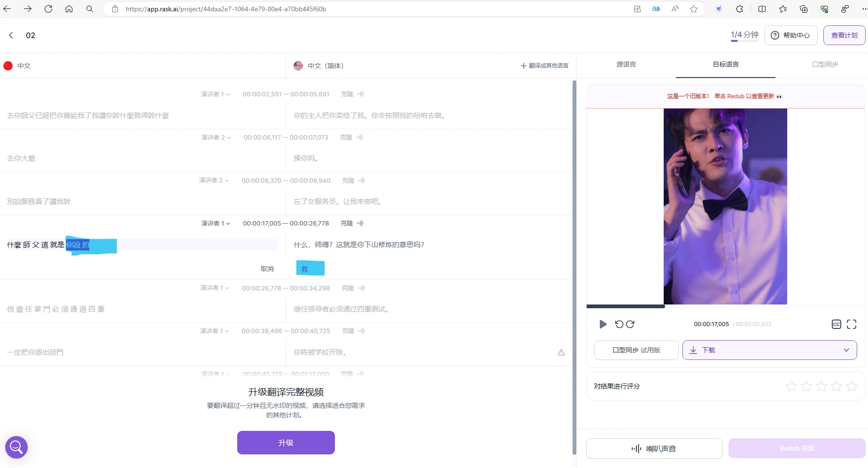Click voice clone waveform icon at 00:00:17,005
Image resolution: width=868 pixels, height=468 pixels.
point(360,223)
